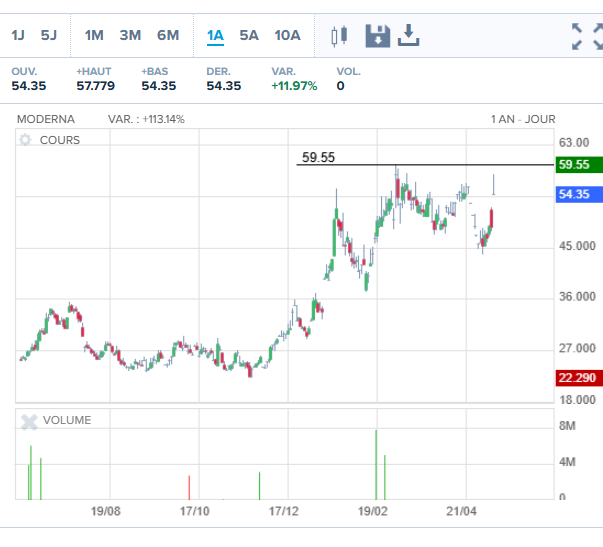Click the 18.000 price axis label
The width and height of the screenshot is (603, 547).
tap(577, 400)
